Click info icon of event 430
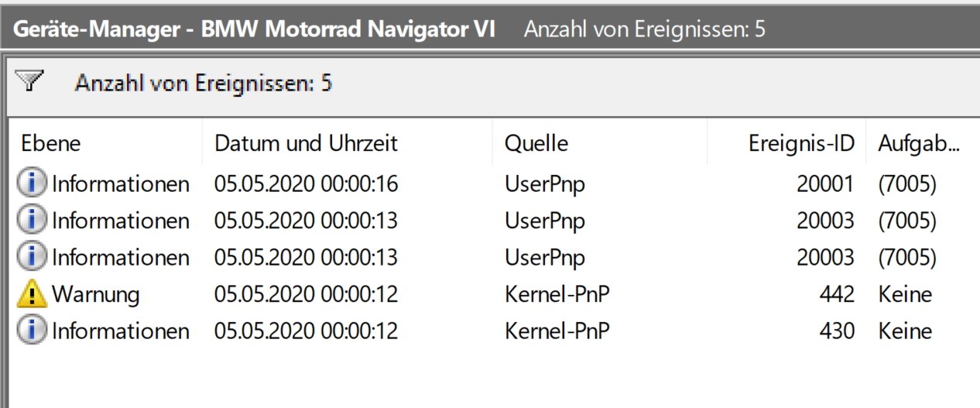The width and height of the screenshot is (980, 408). 31,331
